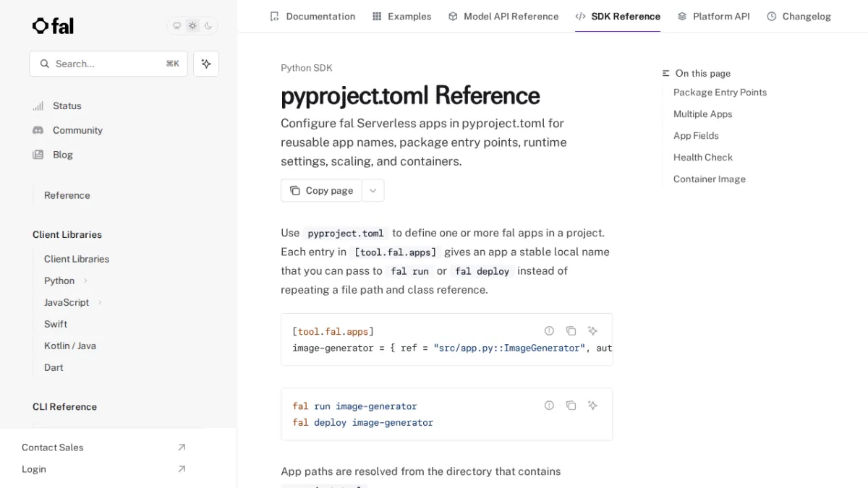Click the Changelog clock icon

(772, 16)
